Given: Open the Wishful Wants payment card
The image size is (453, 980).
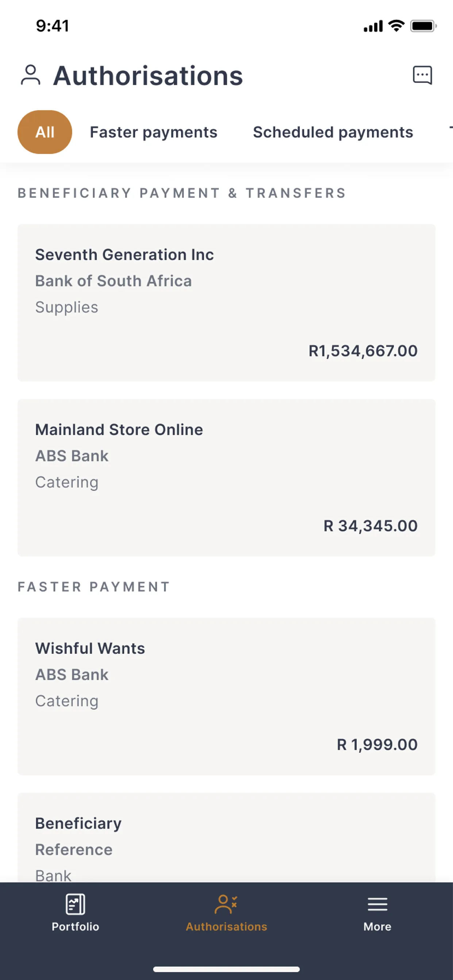Looking at the screenshot, I should click(226, 696).
